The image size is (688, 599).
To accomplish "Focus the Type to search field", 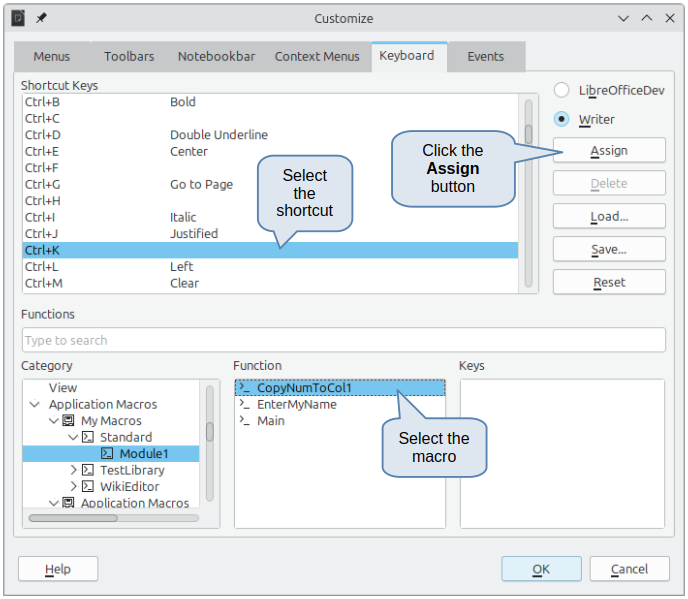I will pyautogui.click(x=344, y=340).
